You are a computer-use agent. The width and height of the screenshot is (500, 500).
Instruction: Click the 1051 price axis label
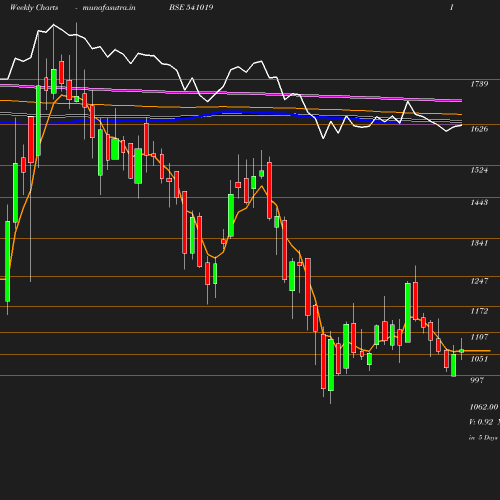pos(479,359)
